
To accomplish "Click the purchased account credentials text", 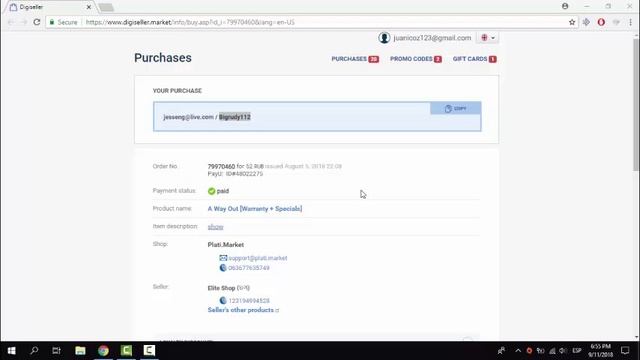I will (207, 117).
